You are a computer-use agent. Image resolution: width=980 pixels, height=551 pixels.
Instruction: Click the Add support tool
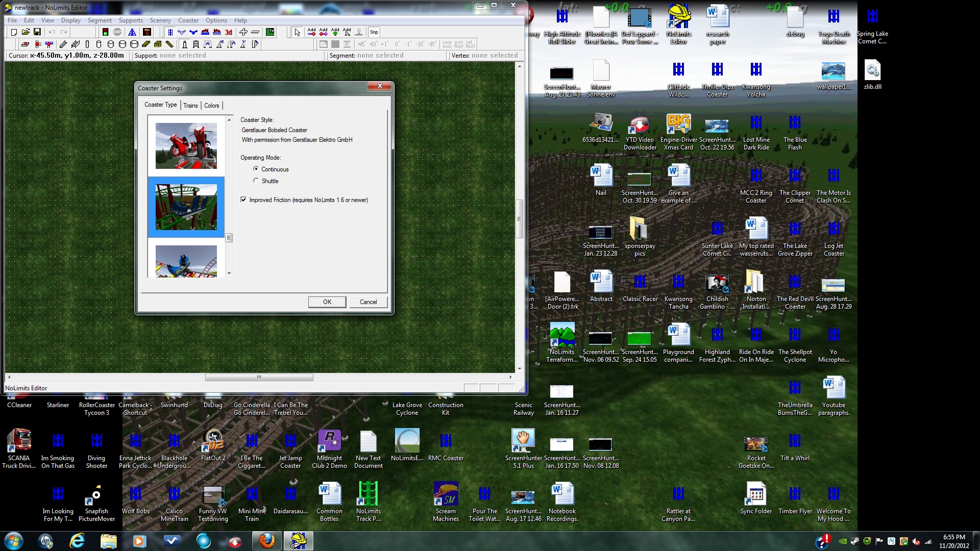tap(347, 32)
